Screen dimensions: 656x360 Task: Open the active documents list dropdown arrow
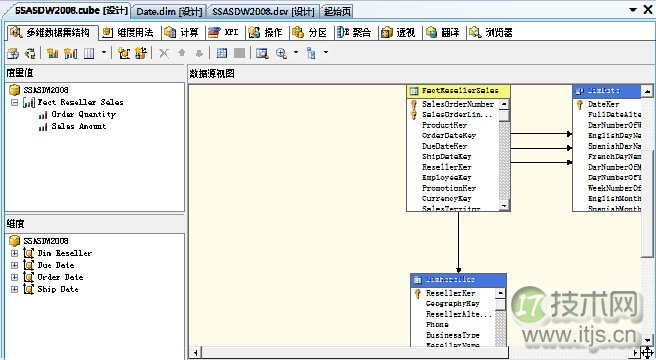tap(633, 10)
